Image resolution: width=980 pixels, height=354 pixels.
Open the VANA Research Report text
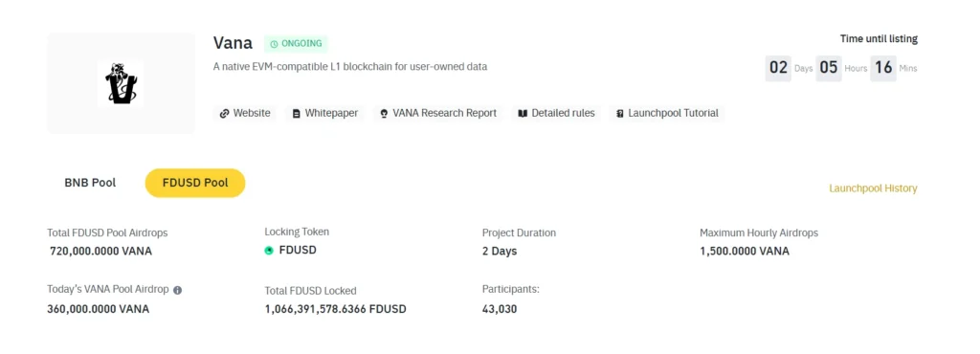coord(444,114)
